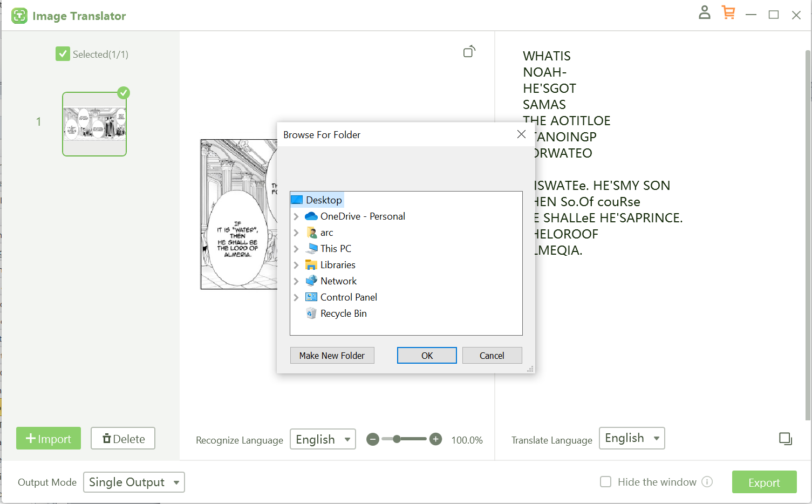Uncheck the Selected(1/1) checkbox

coord(63,53)
